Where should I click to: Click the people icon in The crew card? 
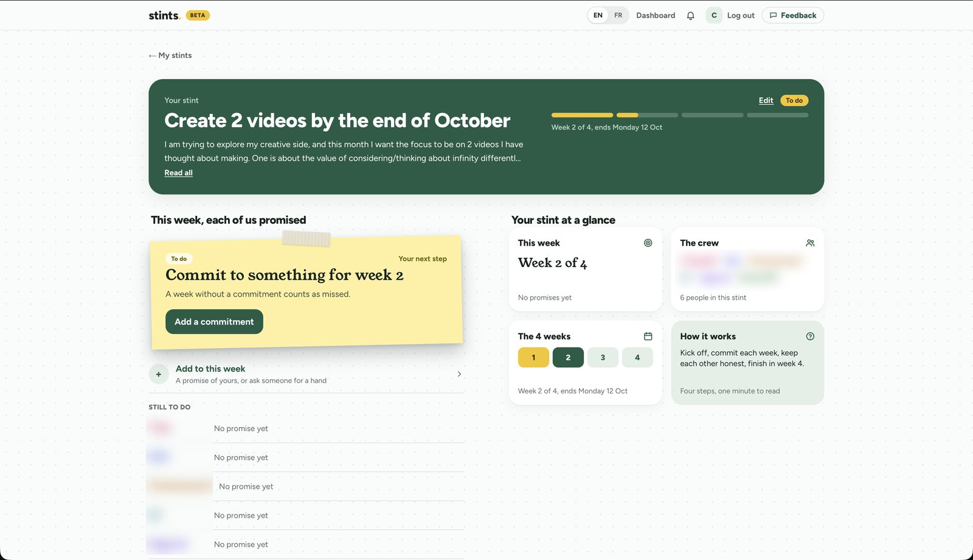click(810, 243)
